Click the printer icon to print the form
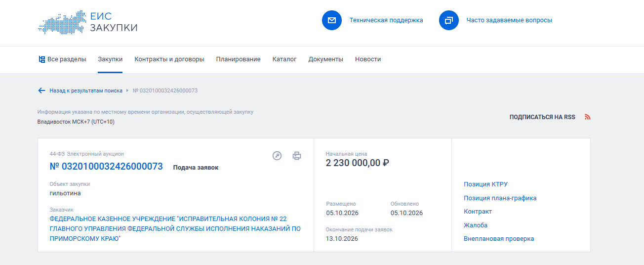The width and height of the screenshot is (644, 265). click(x=297, y=156)
